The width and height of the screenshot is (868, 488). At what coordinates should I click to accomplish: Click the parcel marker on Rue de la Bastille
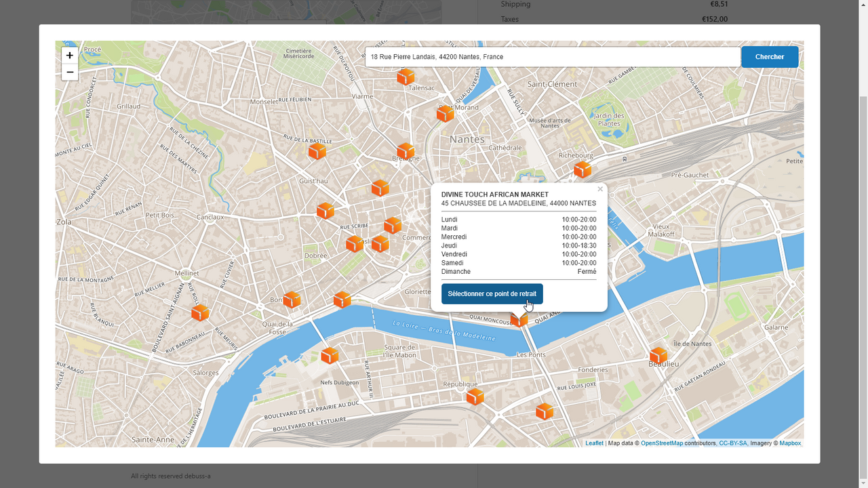coord(317,151)
